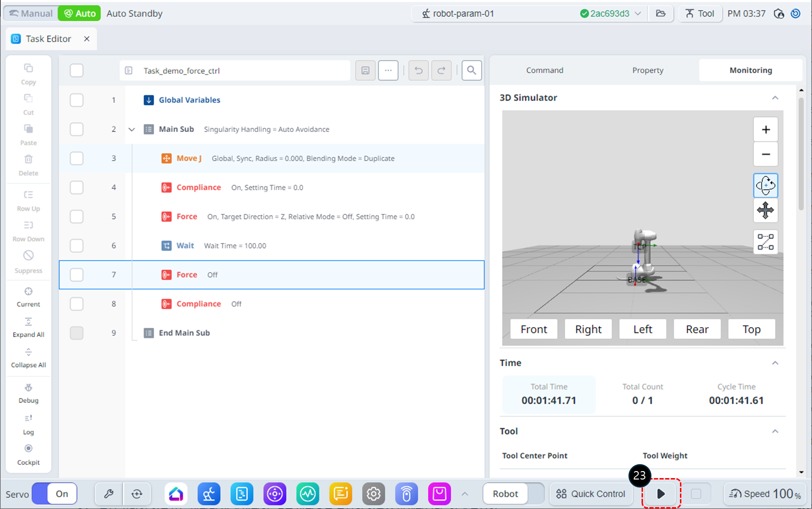
Task: Open the Debug tool in sidebar
Action: click(x=29, y=393)
